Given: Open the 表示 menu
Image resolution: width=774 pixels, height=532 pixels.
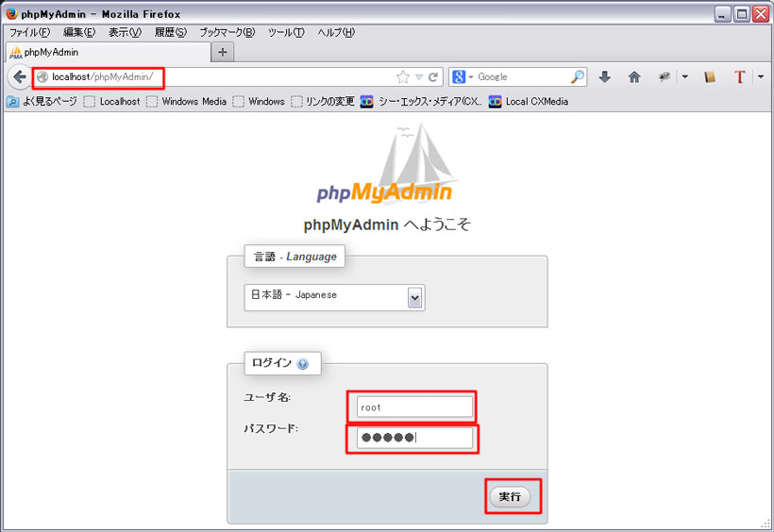Looking at the screenshot, I should [x=125, y=33].
